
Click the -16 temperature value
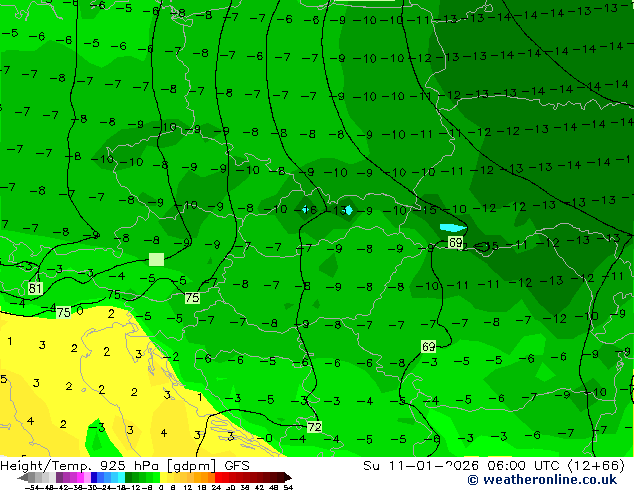307,209
